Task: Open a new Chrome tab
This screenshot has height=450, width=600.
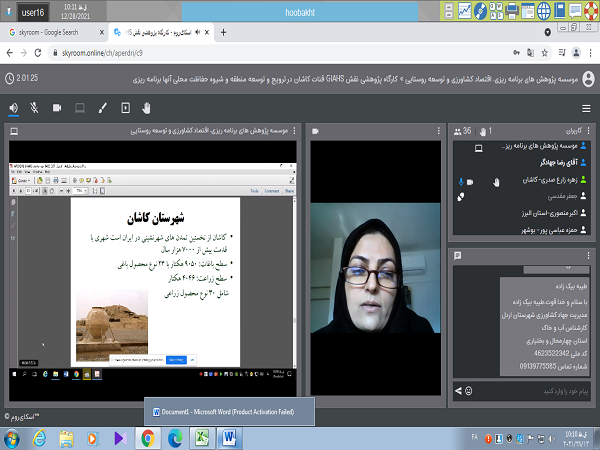Action: click(222, 32)
